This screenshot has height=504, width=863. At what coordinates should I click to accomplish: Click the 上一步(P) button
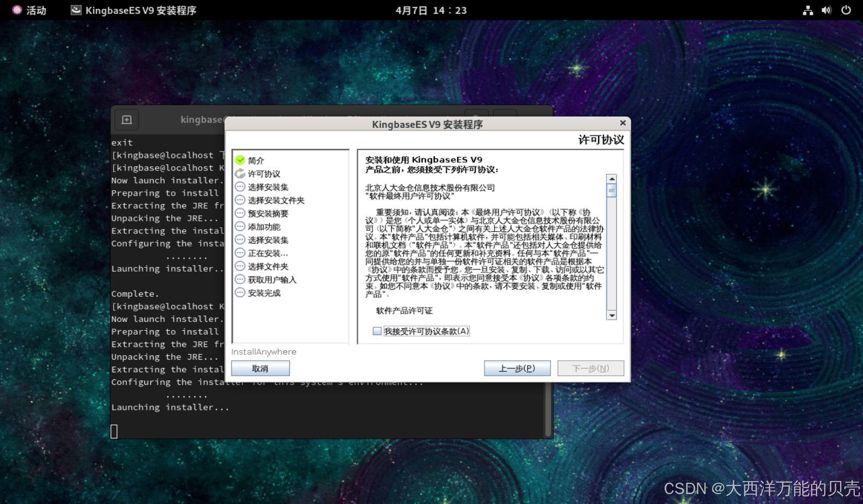[517, 368]
